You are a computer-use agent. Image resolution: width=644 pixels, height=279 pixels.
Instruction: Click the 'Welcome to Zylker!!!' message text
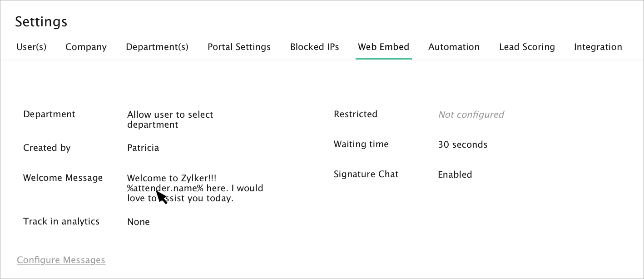(174, 178)
